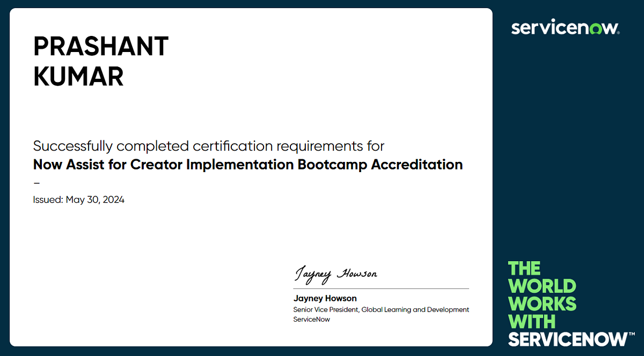This screenshot has height=356, width=644.
Task: Select the signature underline rule
Action: (381, 288)
